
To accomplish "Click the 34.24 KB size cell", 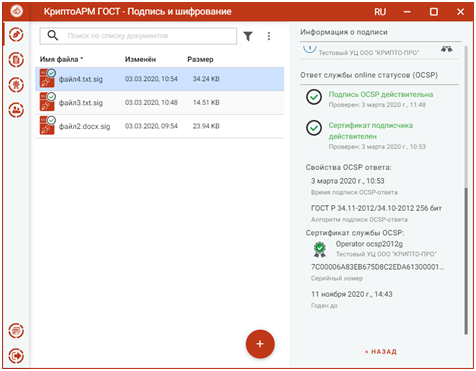I will click(206, 79).
